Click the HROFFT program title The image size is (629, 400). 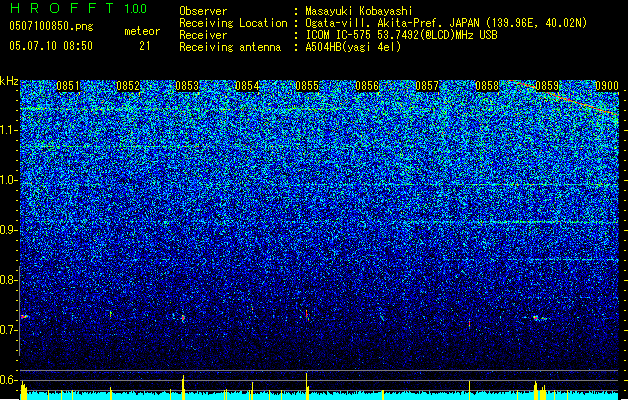(62, 8)
